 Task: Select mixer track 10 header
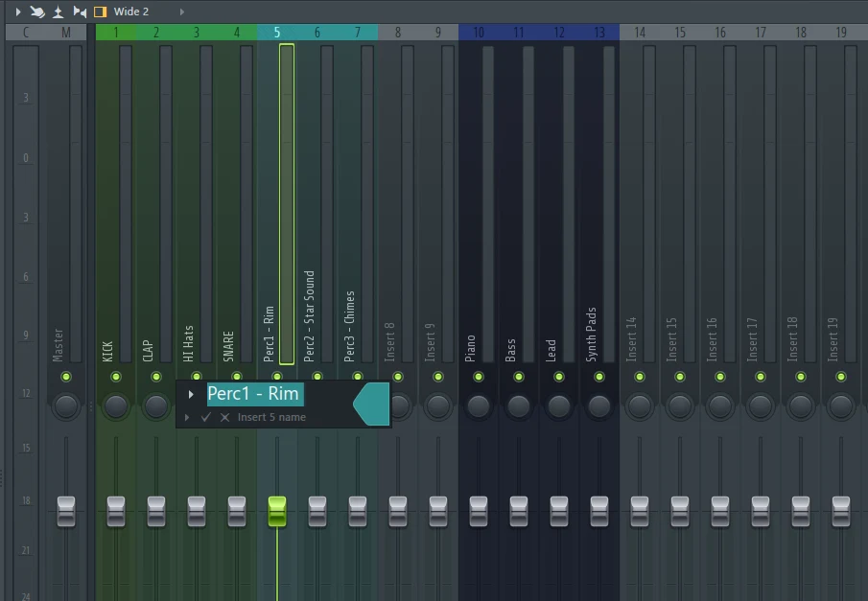point(478,33)
